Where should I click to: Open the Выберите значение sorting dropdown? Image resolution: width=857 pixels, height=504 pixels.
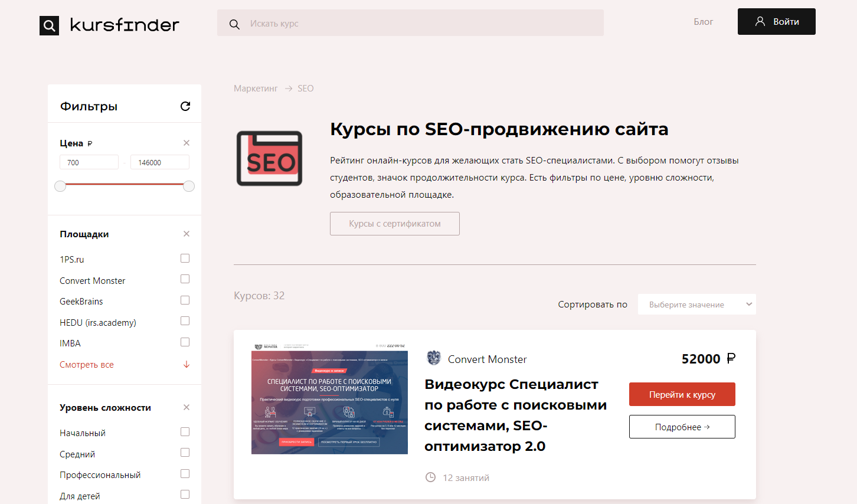696,304
